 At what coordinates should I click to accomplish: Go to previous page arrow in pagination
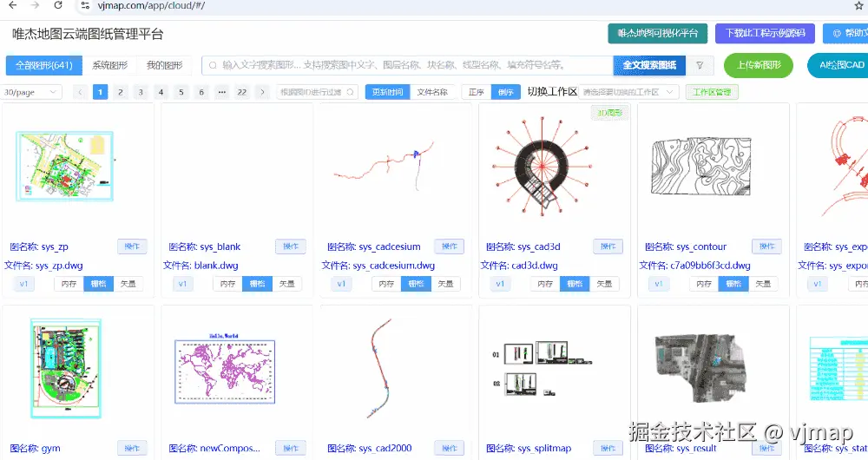coord(80,92)
